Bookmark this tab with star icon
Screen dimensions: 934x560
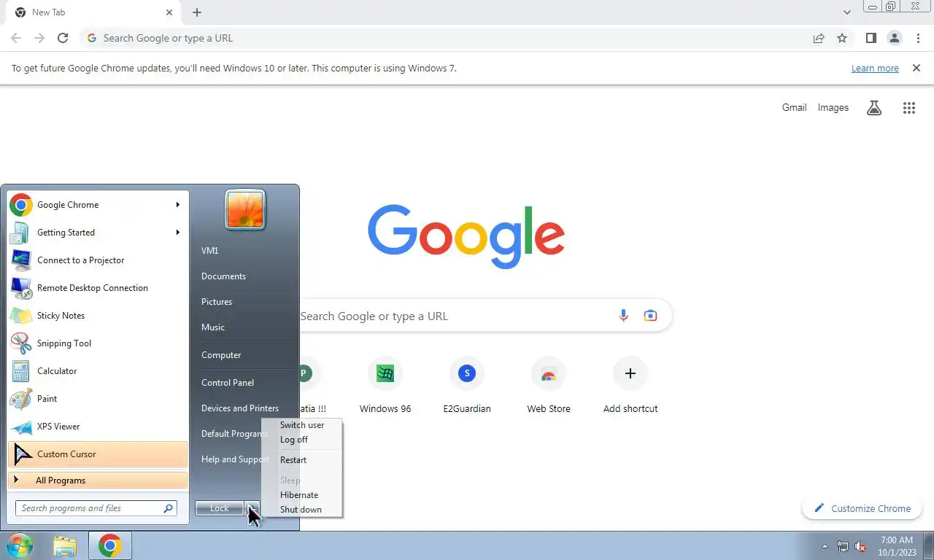pyautogui.click(x=842, y=38)
